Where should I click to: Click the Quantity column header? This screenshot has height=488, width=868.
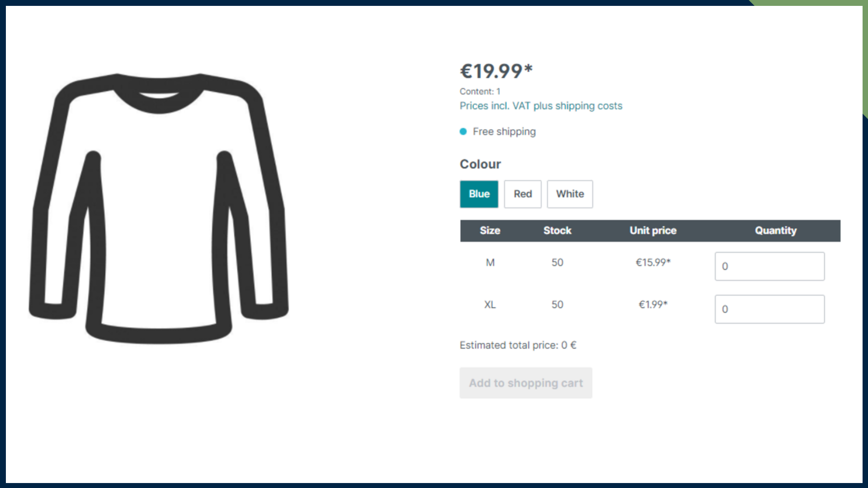tap(775, 230)
